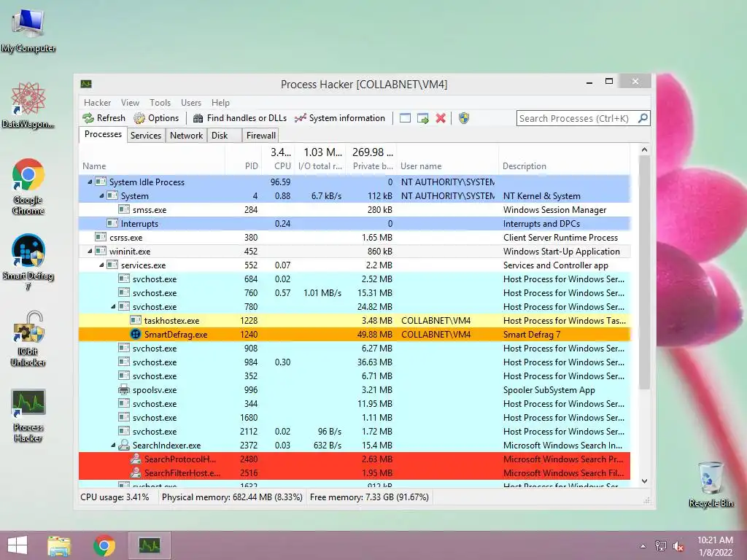Open the Hacker menu
This screenshot has width=747, height=560.
[x=97, y=103]
